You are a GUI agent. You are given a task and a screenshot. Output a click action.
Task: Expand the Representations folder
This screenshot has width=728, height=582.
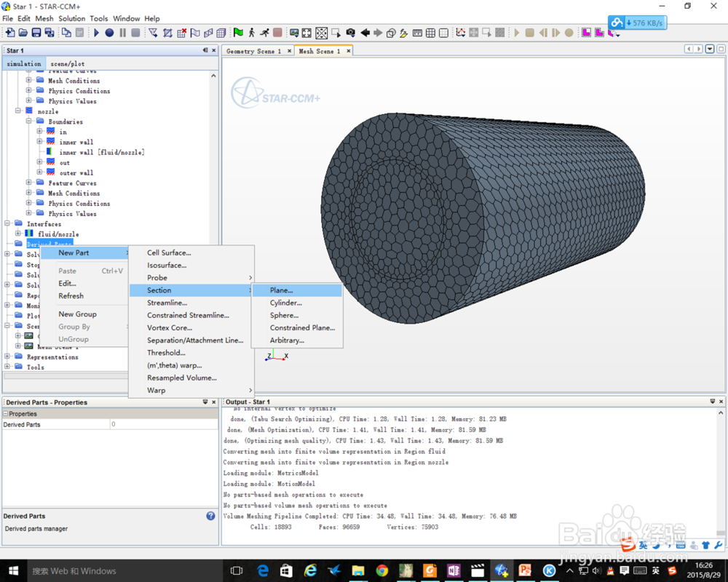coord(7,356)
